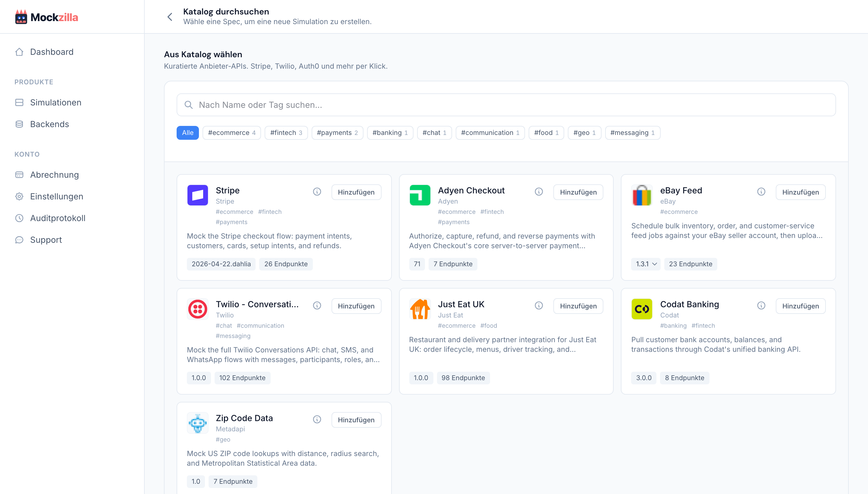Show info for Adyen Checkout
This screenshot has height=494, width=868.
pyautogui.click(x=539, y=192)
